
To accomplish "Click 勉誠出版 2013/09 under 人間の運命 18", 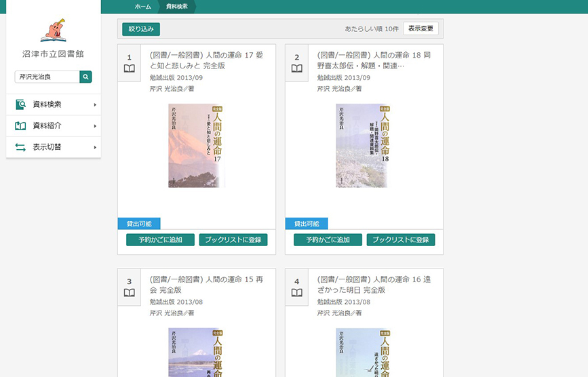I will (344, 78).
